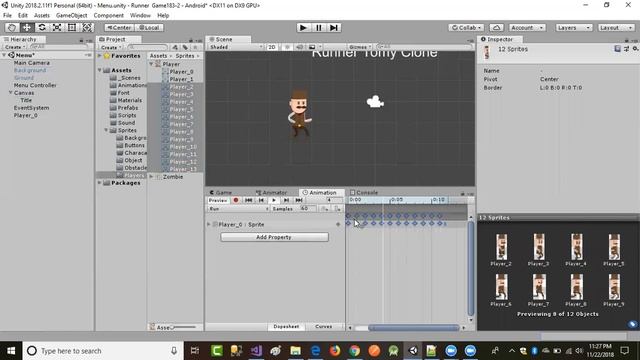Toggle scene audio icon

300,47
